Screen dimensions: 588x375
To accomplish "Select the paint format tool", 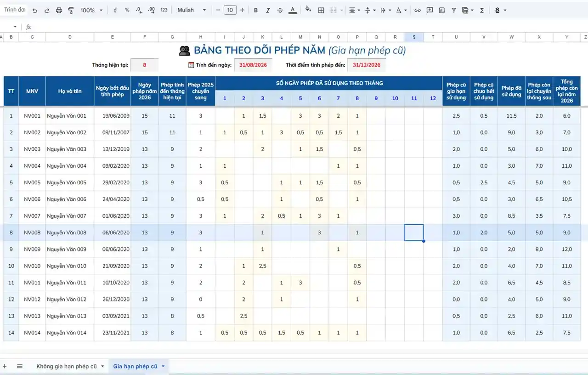I will [71, 10].
